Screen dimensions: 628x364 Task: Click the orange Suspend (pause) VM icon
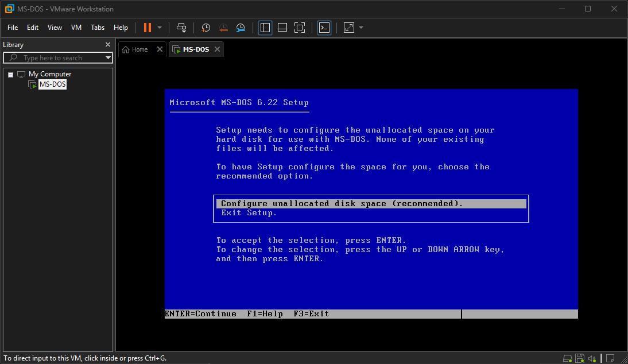click(x=148, y=28)
